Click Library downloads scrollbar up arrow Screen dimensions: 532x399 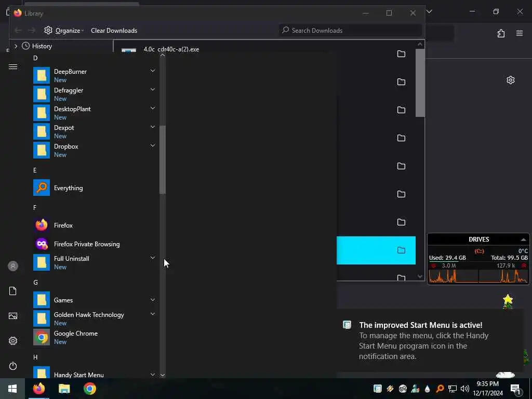coord(420,44)
